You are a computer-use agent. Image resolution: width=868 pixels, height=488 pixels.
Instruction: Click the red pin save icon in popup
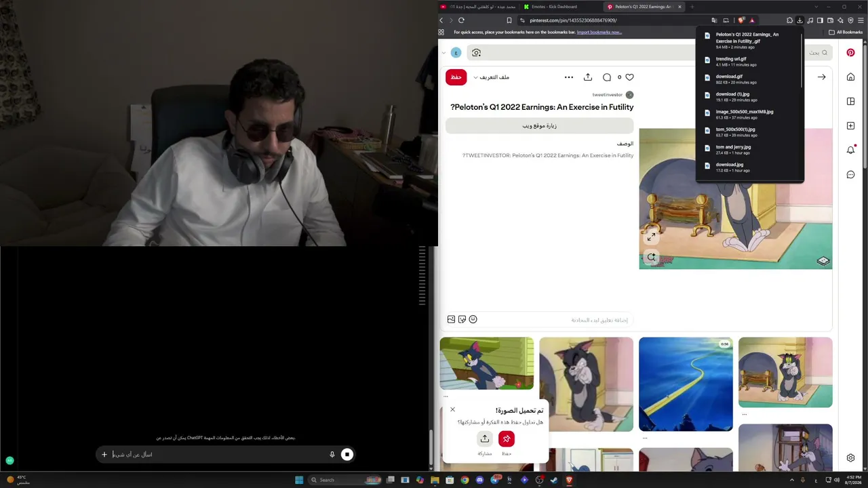507,439
